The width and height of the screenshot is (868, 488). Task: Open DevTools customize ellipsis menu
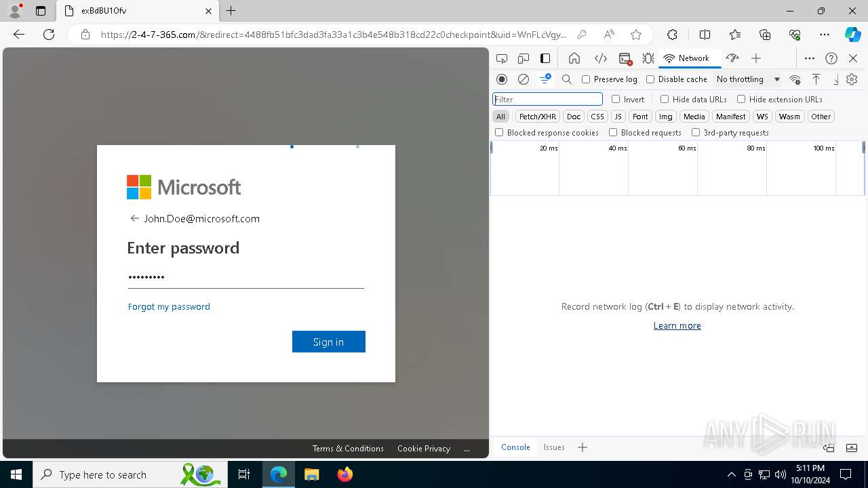tap(810, 58)
